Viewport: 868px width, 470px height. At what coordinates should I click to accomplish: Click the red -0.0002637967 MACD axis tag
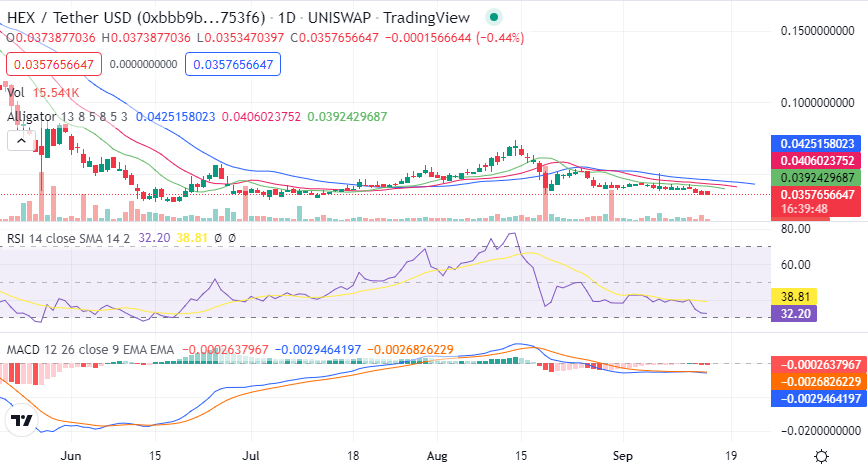coord(819,364)
